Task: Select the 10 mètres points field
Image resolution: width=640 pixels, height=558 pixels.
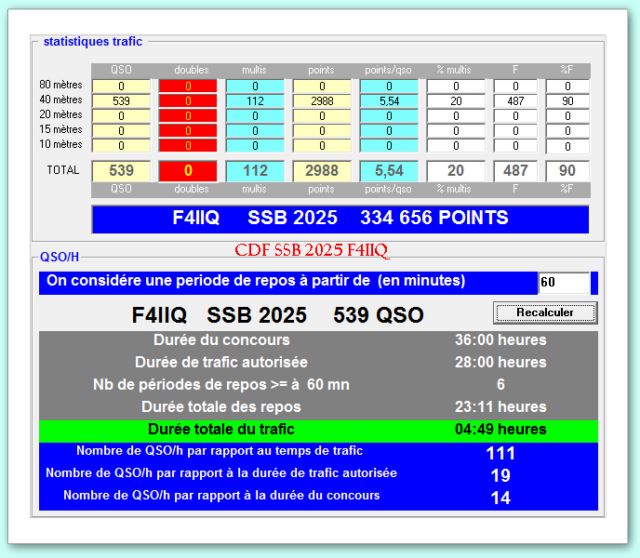Action: coord(321,145)
